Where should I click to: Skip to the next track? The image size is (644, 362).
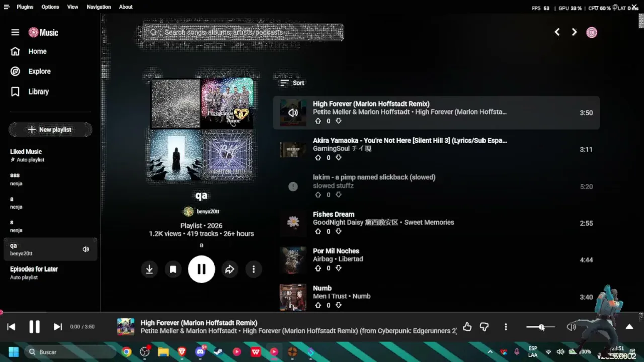58,327
